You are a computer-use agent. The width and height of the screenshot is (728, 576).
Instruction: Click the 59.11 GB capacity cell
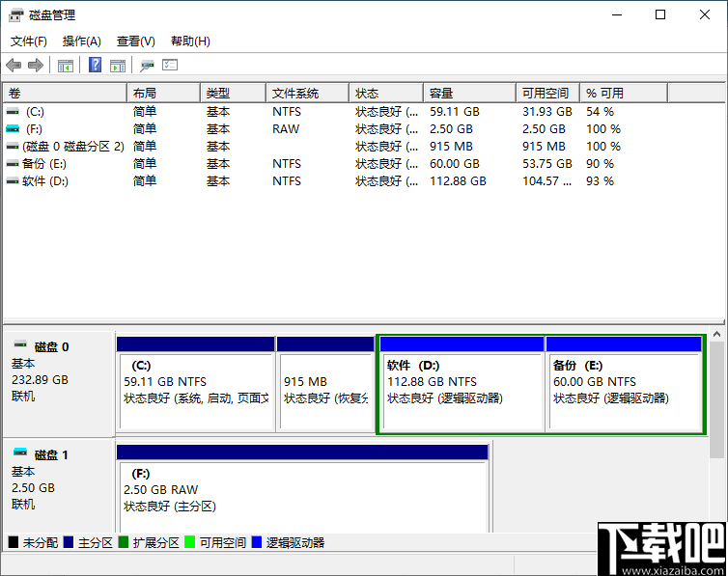455,112
